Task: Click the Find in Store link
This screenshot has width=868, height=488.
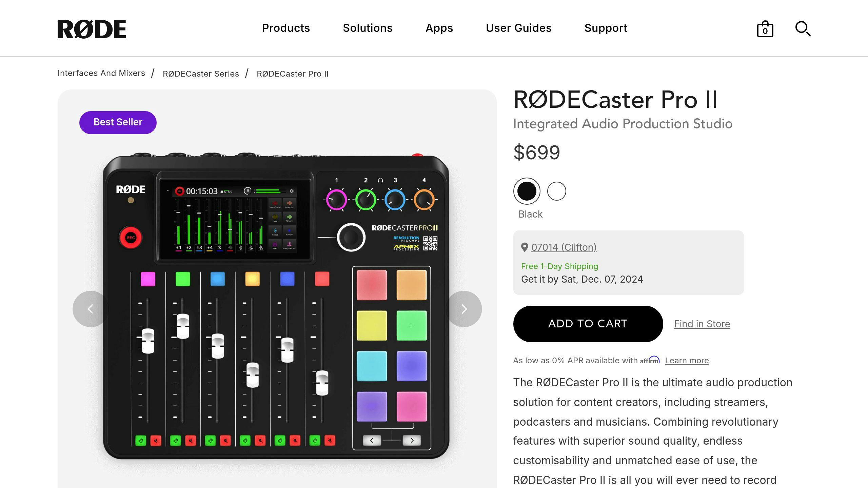Action: (702, 324)
